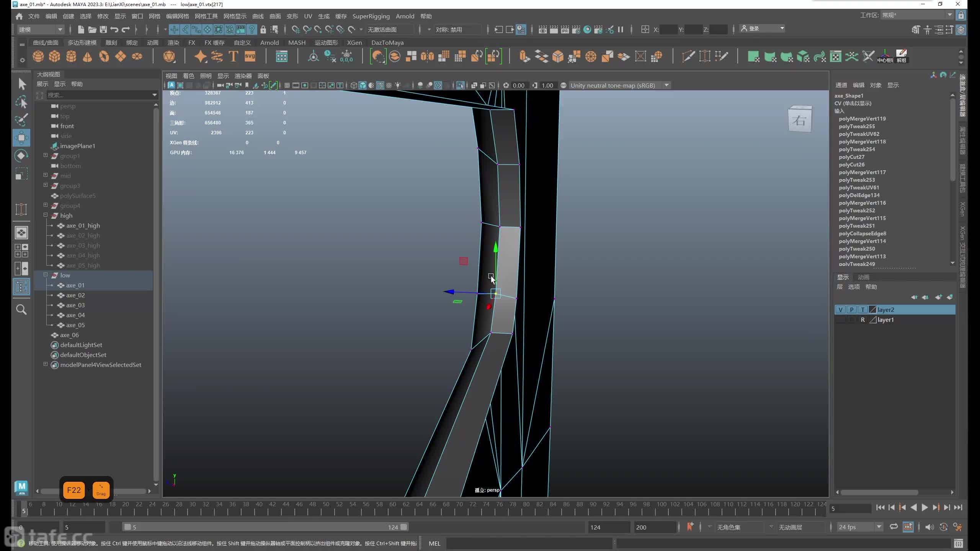Select the arrow Select tool in toolbox
The width and height of the screenshot is (980, 551).
pyautogui.click(x=22, y=84)
